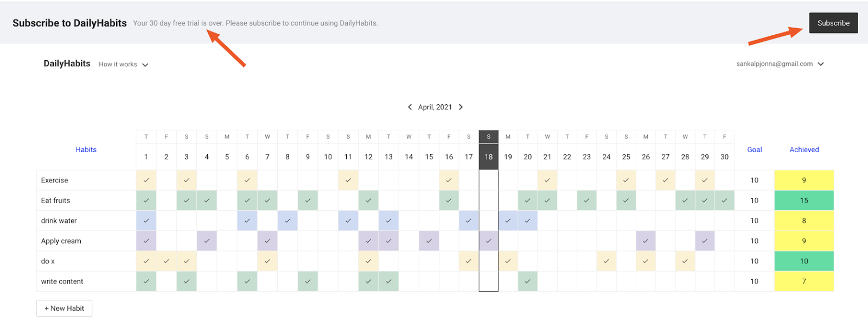Edit the Exercise goal value 10
This screenshot has width=868, height=326.
[x=754, y=180]
